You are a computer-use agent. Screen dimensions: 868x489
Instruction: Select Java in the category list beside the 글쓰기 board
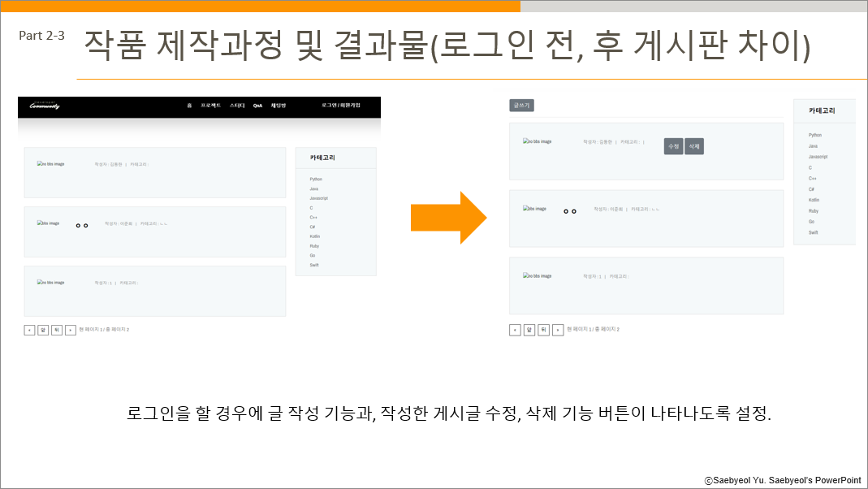click(813, 146)
